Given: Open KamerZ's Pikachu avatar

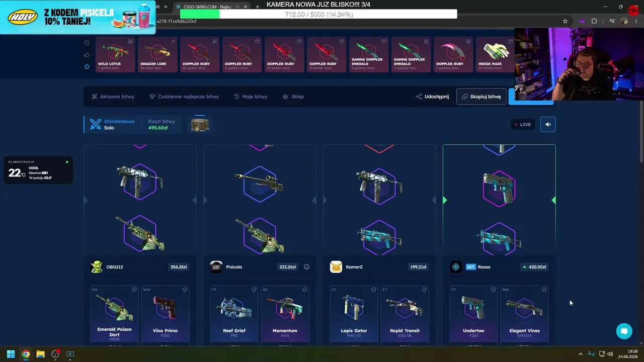Looking at the screenshot, I should pos(336,267).
